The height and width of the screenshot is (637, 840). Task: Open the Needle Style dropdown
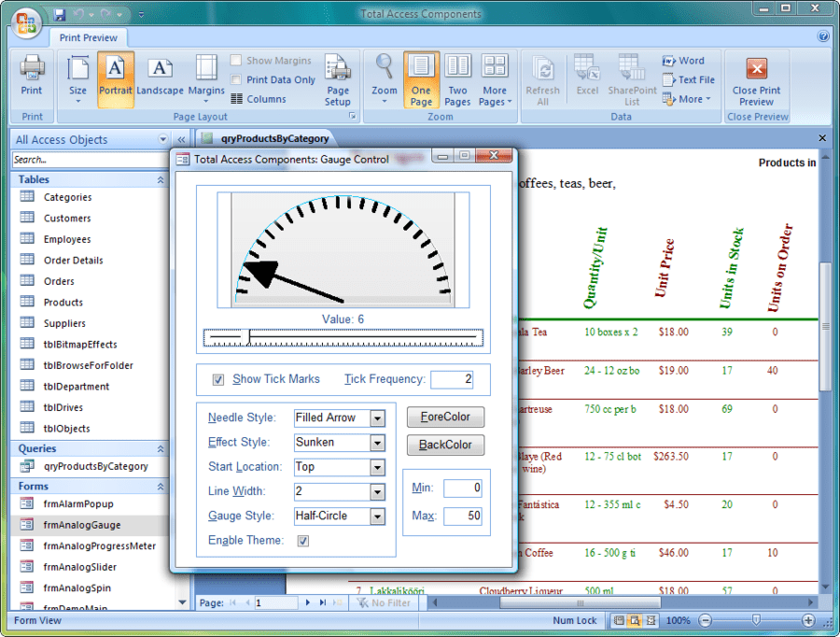[377, 418]
